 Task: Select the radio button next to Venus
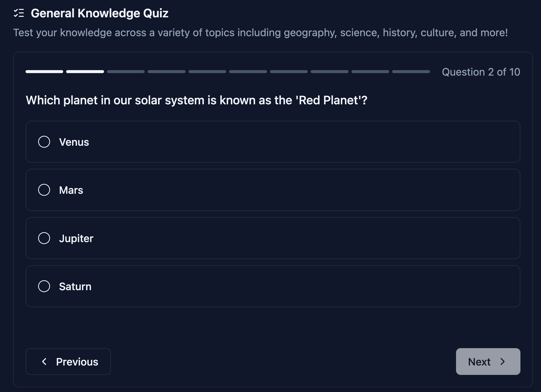click(44, 142)
